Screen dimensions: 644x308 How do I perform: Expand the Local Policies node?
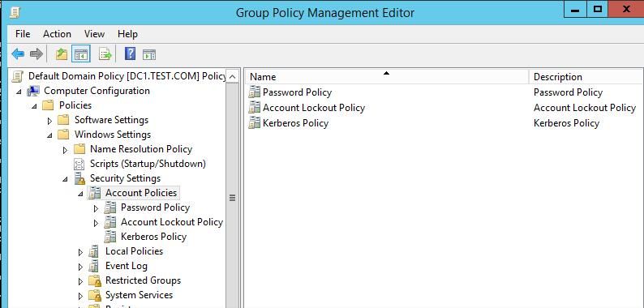[80, 252]
